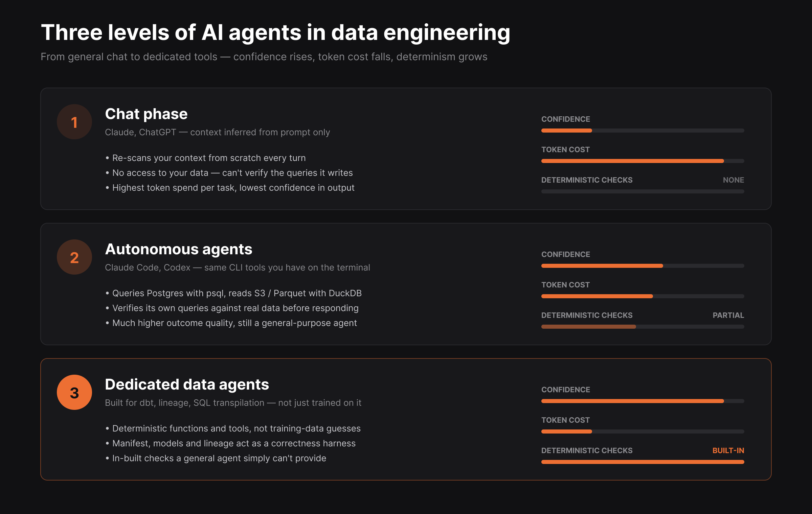Click 'Manifest, models and lineage' bullet

click(230, 443)
